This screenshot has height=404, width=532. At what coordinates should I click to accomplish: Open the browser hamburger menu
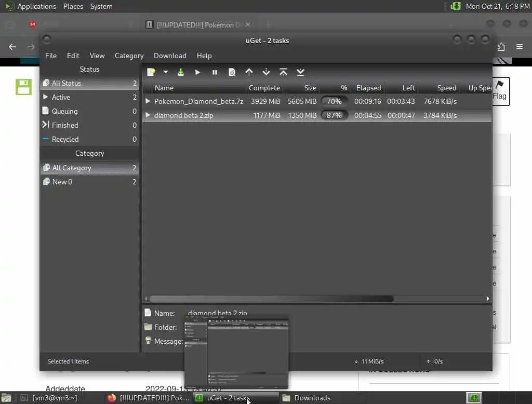point(520,47)
